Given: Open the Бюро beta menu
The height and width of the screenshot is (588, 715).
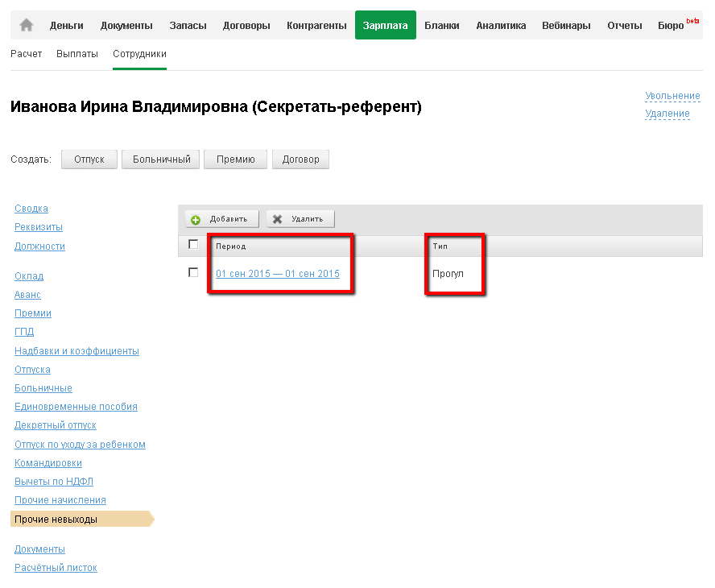Looking at the screenshot, I should (678, 26).
